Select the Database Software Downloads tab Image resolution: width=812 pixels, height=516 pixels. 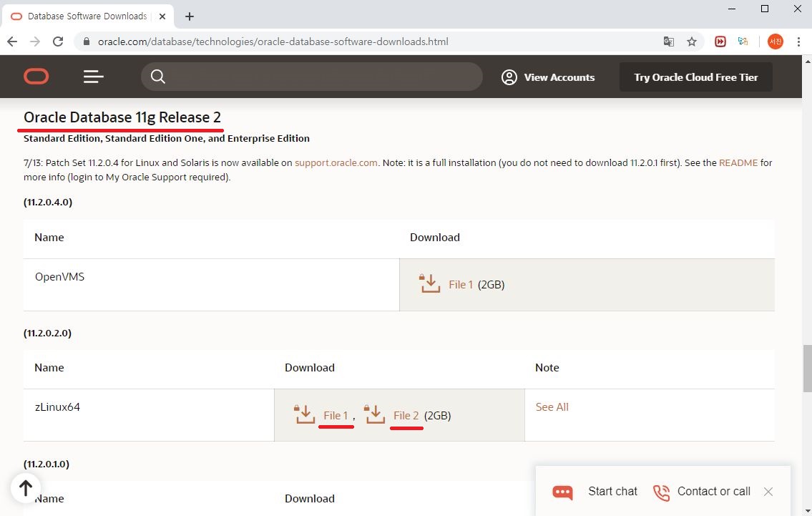click(x=87, y=16)
